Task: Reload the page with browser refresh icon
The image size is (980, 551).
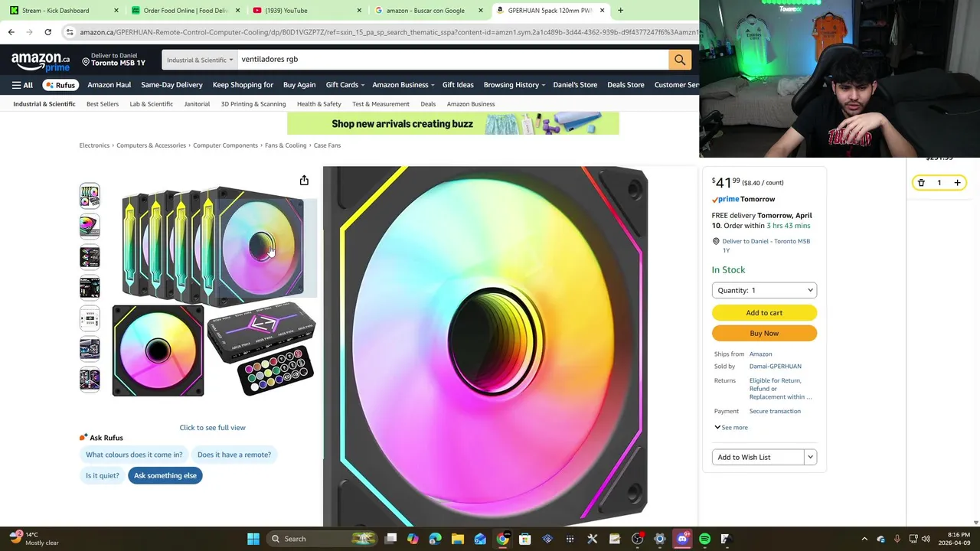Action: [47, 32]
